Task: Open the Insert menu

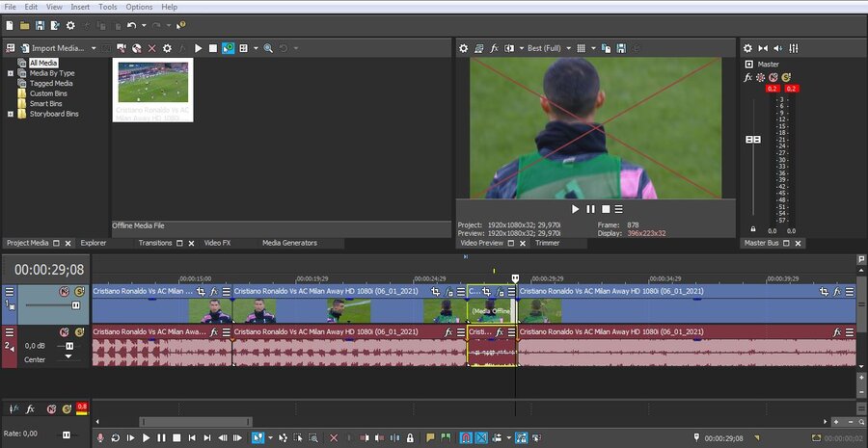Action: [x=80, y=7]
